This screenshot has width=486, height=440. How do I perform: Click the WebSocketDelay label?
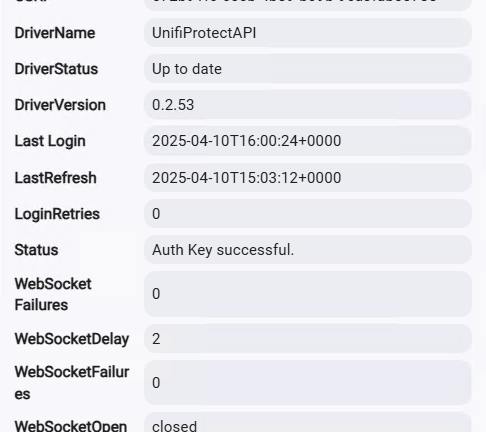pyautogui.click(x=72, y=339)
